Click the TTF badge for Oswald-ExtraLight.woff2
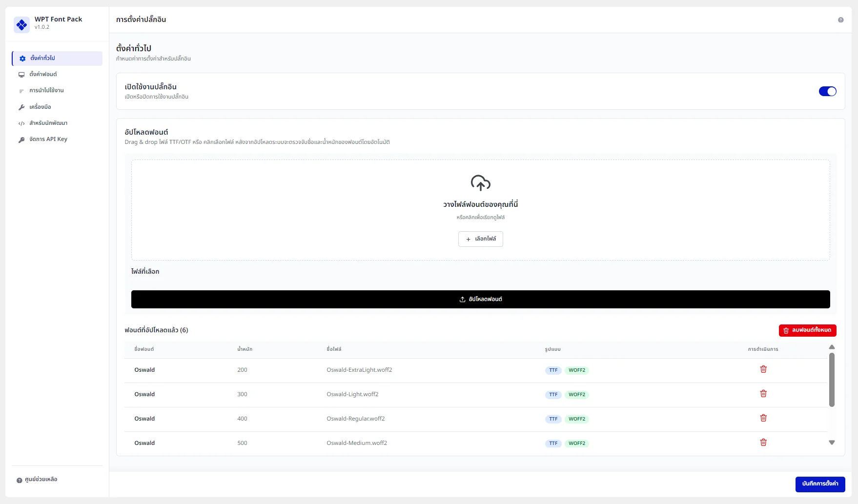858x504 pixels. click(x=553, y=370)
